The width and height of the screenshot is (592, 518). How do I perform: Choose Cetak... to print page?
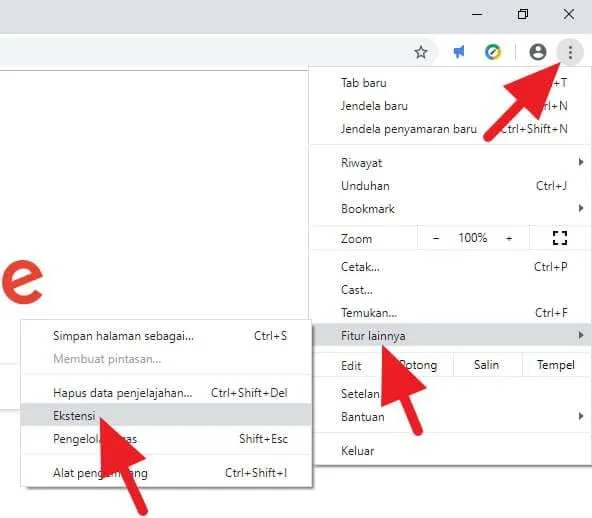coord(450,267)
